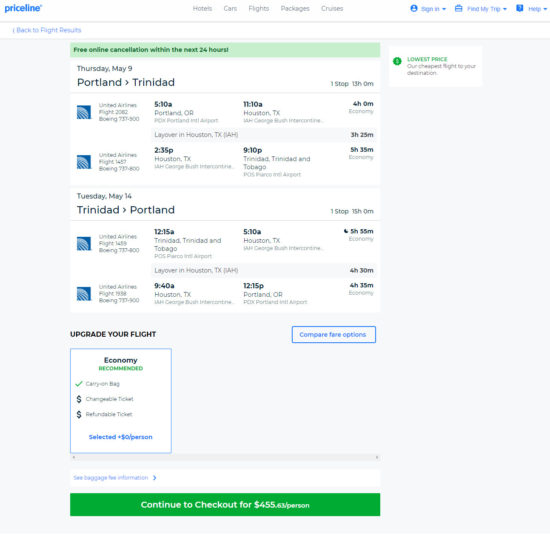
Task: Click Continue to Checkout for $455.63 button
Action: (x=225, y=505)
